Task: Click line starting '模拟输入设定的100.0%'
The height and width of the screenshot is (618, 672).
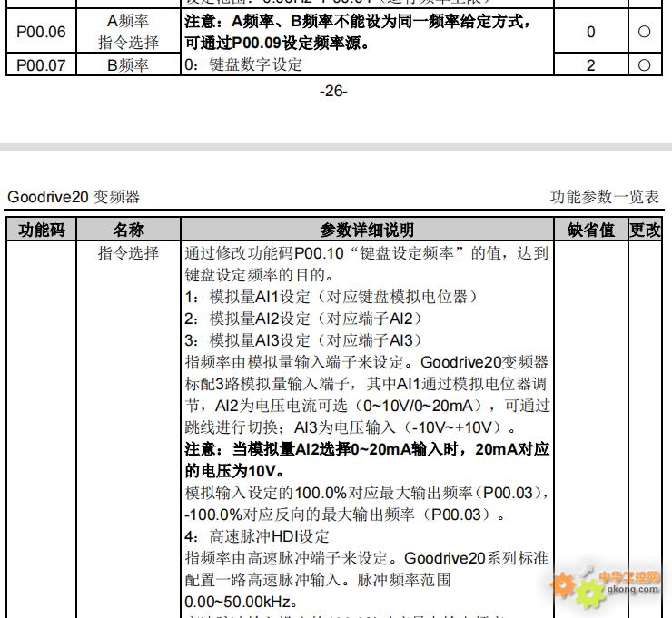Action: click(x=367, y=493)
